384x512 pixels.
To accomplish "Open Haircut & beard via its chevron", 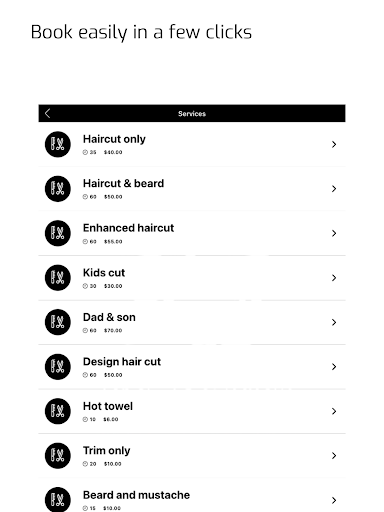I will pos(334,189).
